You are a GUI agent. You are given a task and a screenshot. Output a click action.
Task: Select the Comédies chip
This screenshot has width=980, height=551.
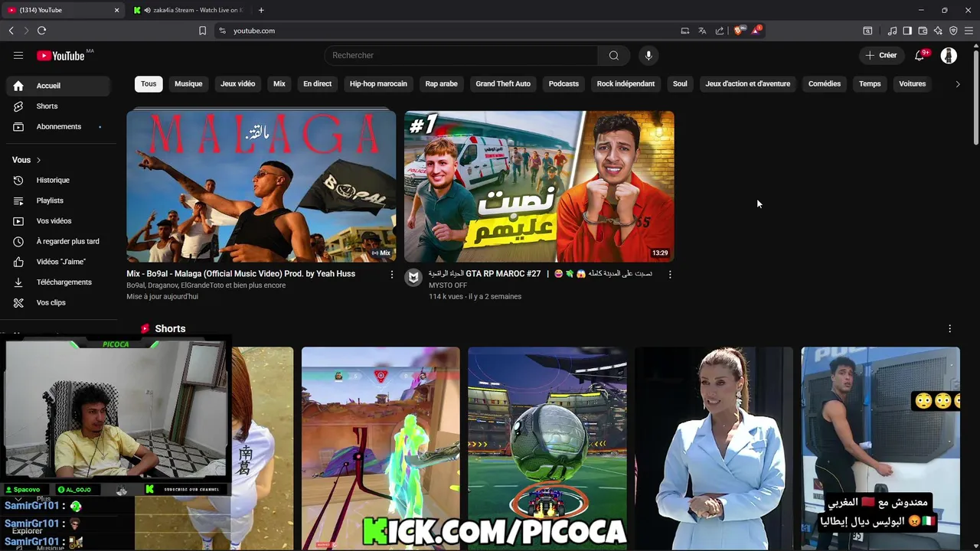pos(825,83)
